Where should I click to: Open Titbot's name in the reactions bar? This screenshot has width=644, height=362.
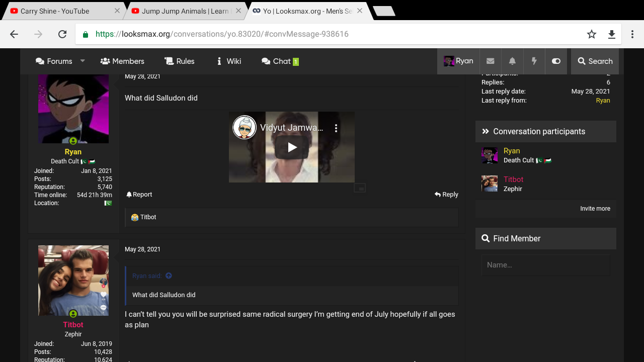[x=148, y=217]
